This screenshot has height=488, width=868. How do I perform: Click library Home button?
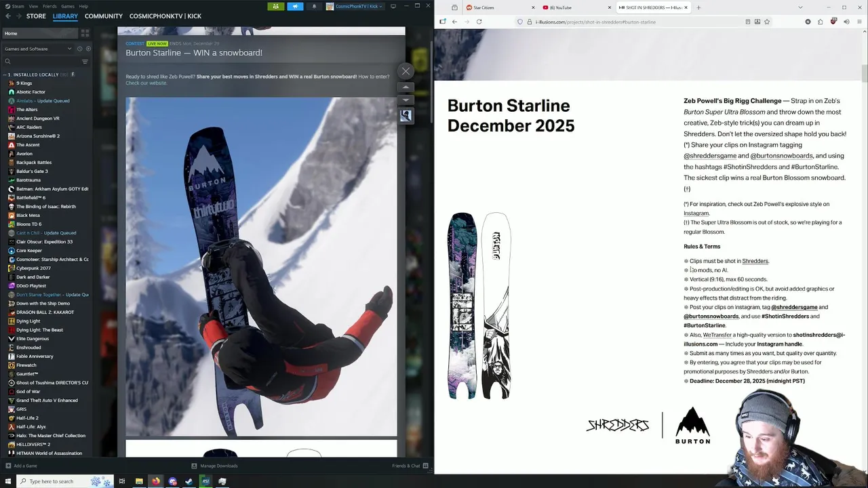[39, 33]
